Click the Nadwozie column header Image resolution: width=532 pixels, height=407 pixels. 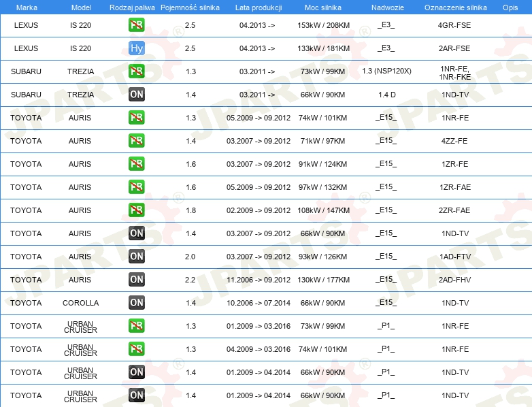(x=388, y=7)
